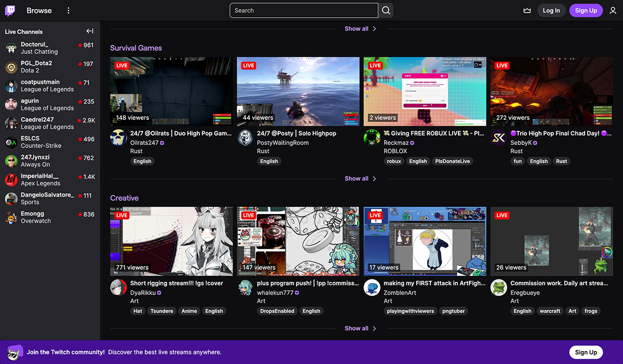
Task: Click the top bar Sign Up button
Action: [586, 10]
